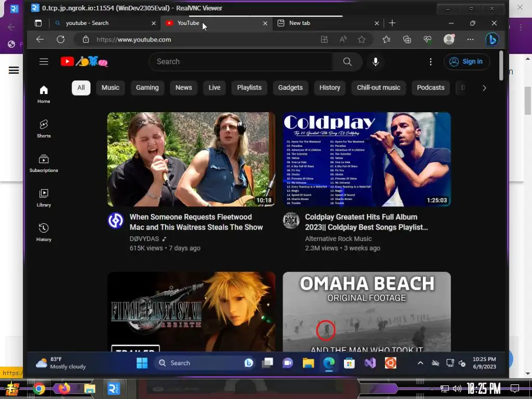Filter by the Gaming chip

click(x=147, y=88)
